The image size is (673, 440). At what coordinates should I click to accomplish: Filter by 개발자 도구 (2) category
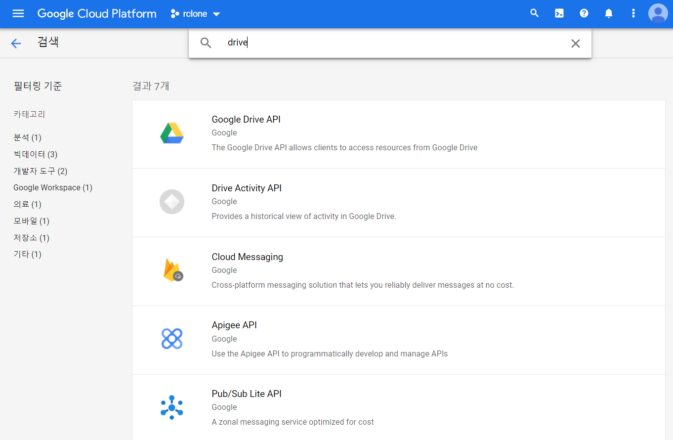pos(40,171)
